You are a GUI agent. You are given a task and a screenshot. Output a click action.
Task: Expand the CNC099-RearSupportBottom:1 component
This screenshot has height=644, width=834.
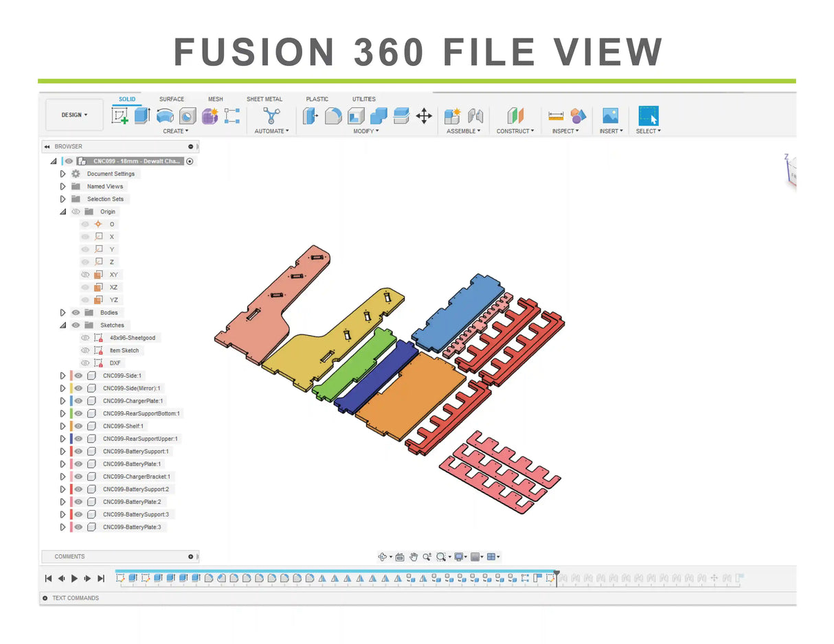point(63,413)
